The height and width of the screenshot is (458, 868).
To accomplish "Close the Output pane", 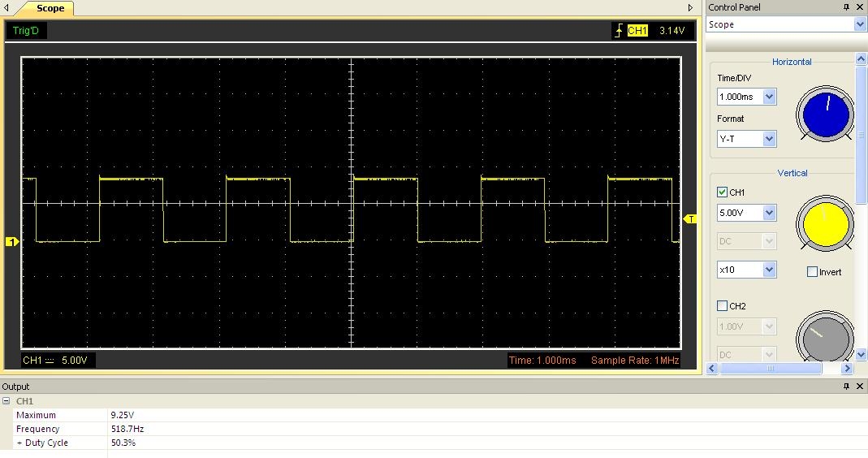I will 860,386.
